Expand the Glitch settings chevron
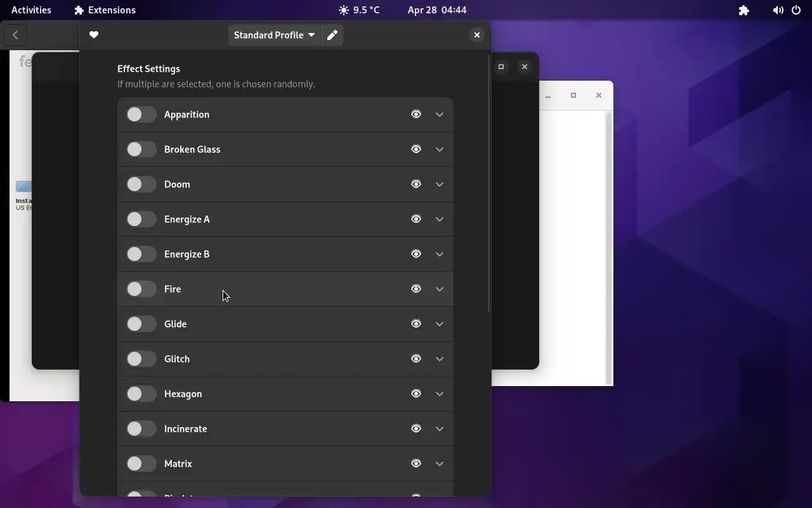Viewport: 812px width, 508px height. [440, 359]
